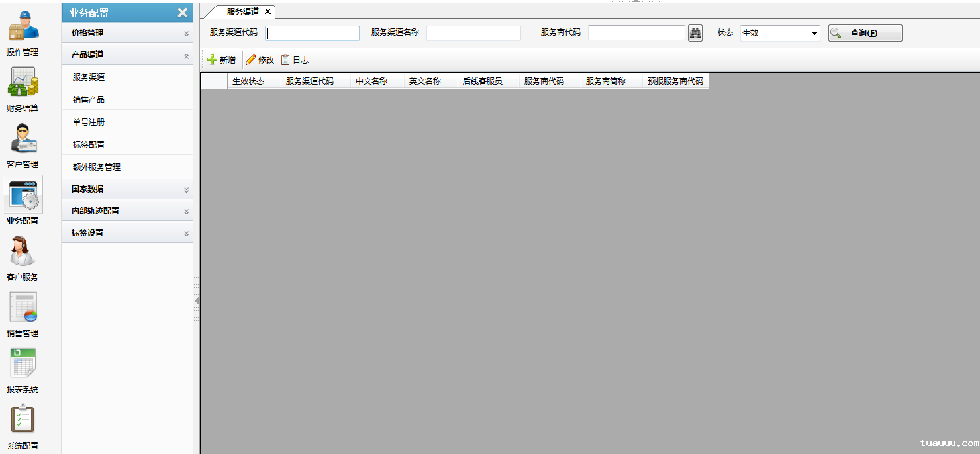This screenshot has height=454, width=980.
Task: Click 服务渠道名称 input field
Action: pyautogui.click(x=473, y=33)
